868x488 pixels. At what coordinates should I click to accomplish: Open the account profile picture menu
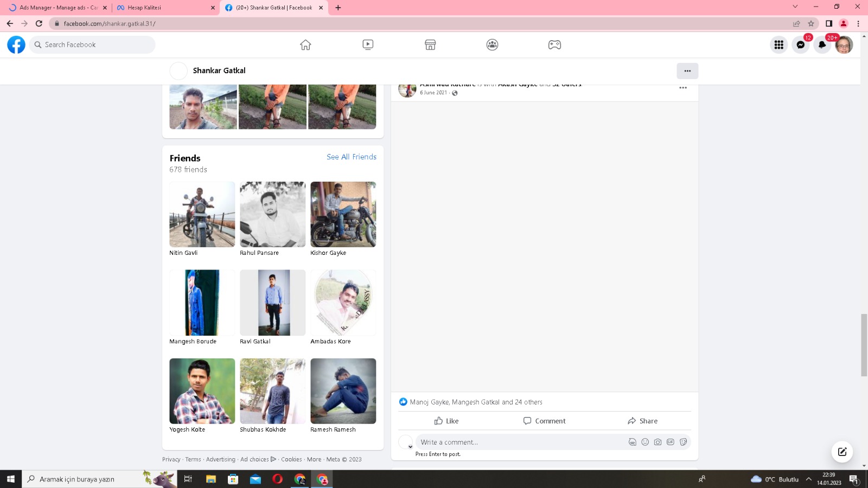point(844,45)
